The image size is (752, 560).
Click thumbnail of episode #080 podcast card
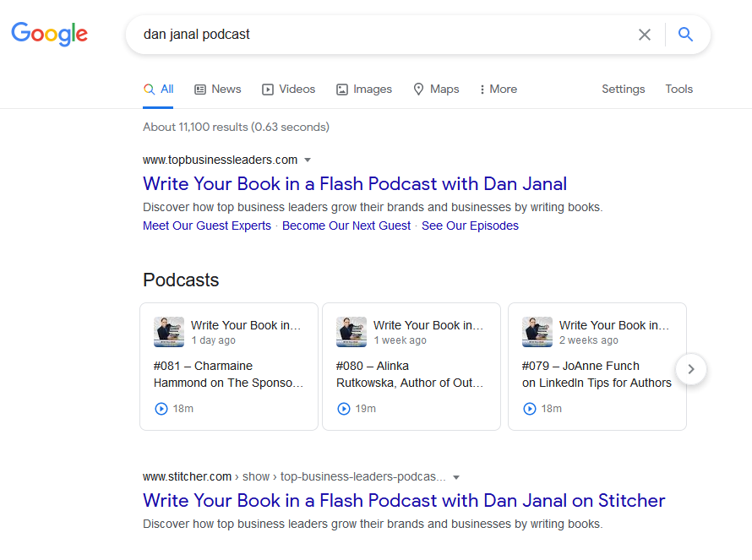point(351,332)
